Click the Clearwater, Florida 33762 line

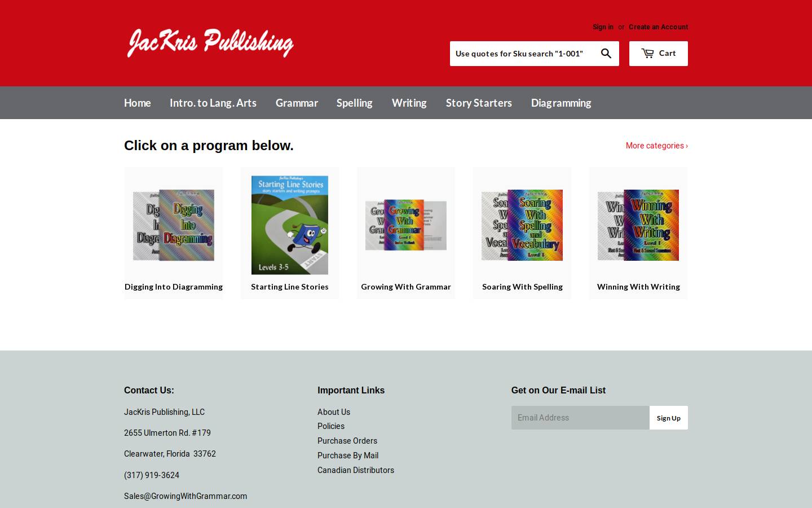tap(170, 454)
